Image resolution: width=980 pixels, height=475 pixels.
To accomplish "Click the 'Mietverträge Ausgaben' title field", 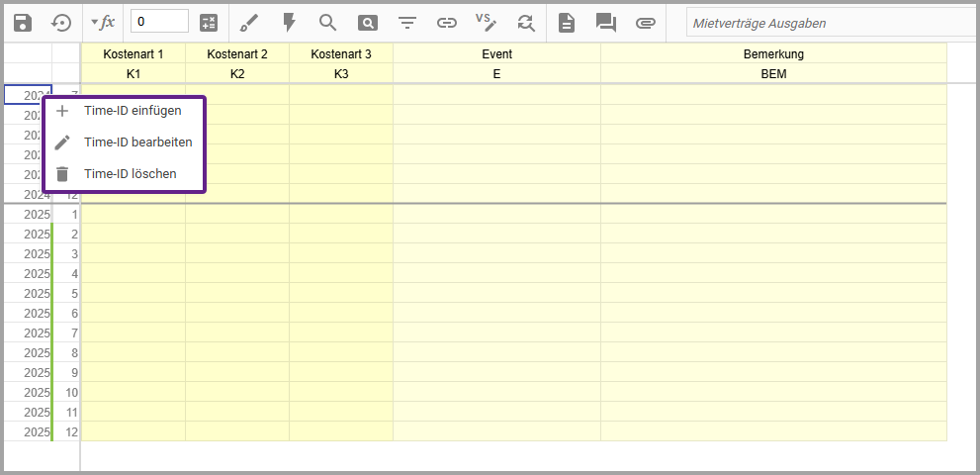I will (831, 22).
